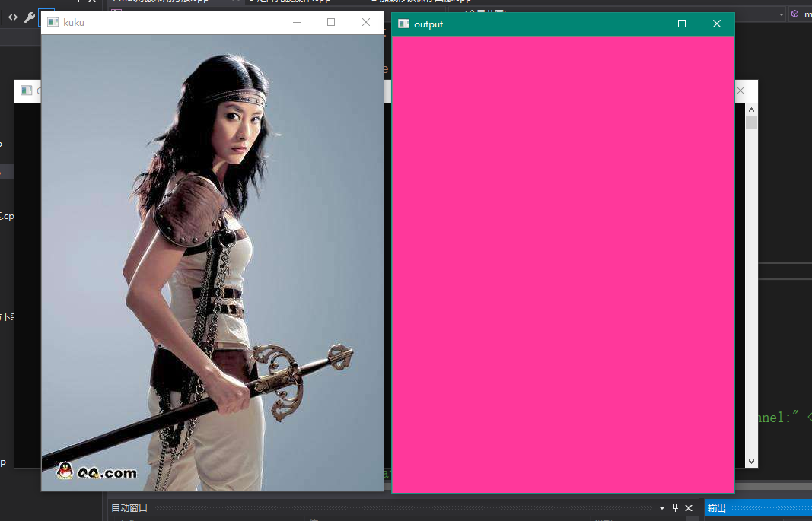Click the console window icon behind kuku
The width and height of the screenshot is (812, 521).
point(26,91)
